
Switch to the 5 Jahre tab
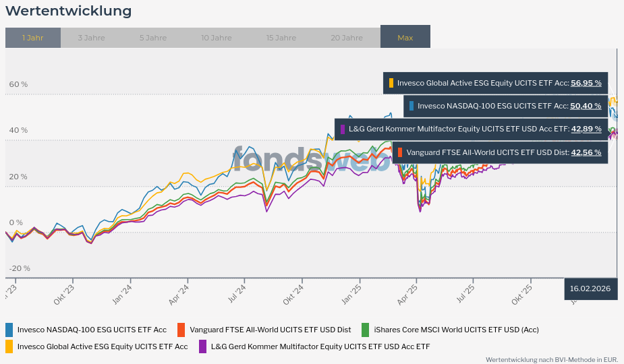(153, 38)
